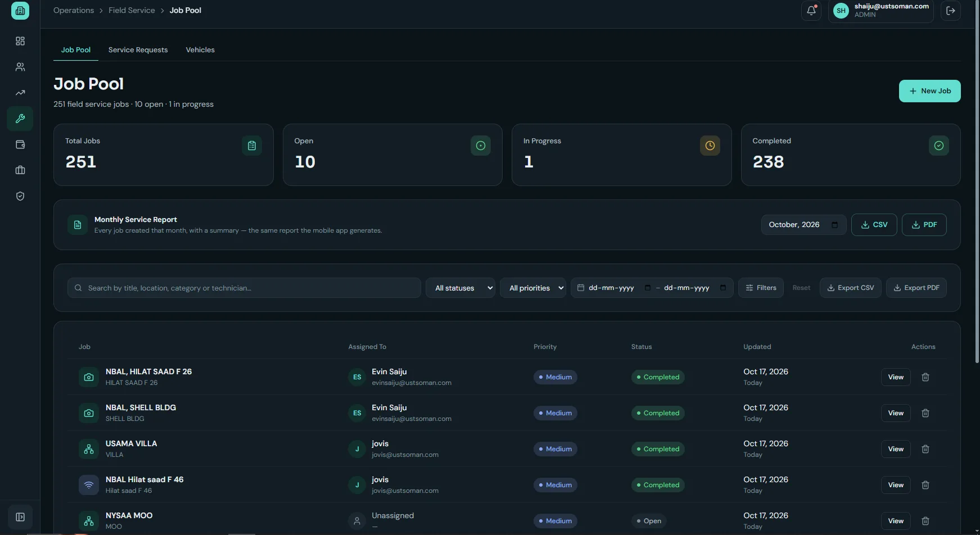Open notifications bell icon
The image size is (980, 535).
[x=811, y=10]
